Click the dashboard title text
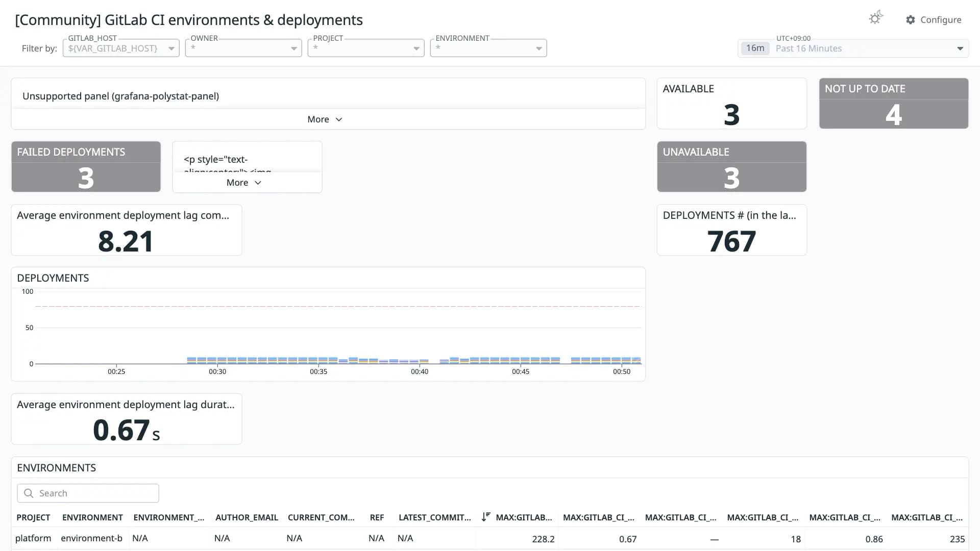980x551 pixels. (189, 20)
